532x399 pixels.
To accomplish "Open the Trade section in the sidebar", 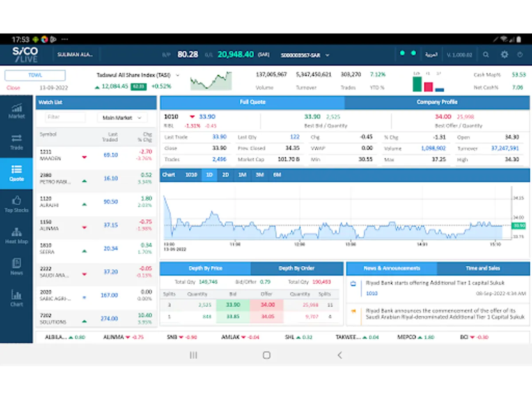I will (16, 142).
